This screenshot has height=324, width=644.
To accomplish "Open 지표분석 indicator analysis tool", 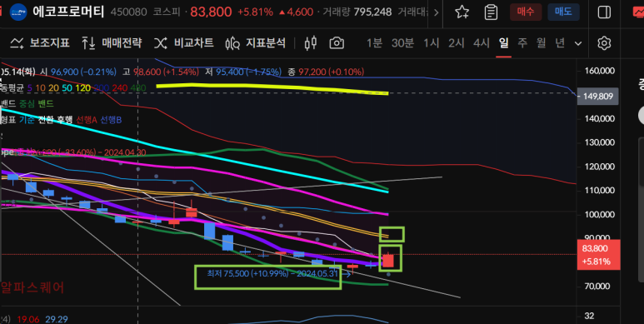I will pos(255,42).
